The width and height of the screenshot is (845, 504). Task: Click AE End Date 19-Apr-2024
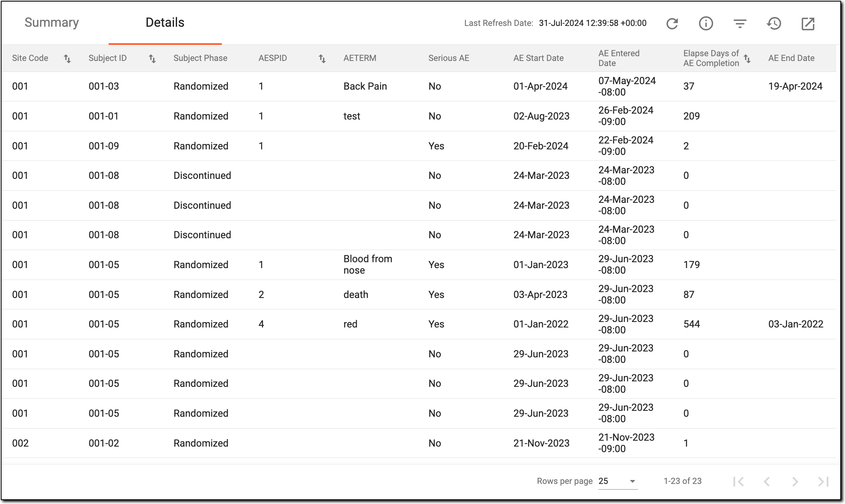pyautogui.click(x=795, y=86)
